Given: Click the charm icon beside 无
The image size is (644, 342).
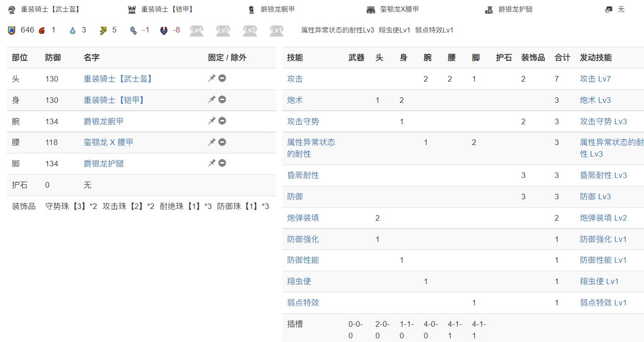Looking at the screenshot, I should point(609,9).
